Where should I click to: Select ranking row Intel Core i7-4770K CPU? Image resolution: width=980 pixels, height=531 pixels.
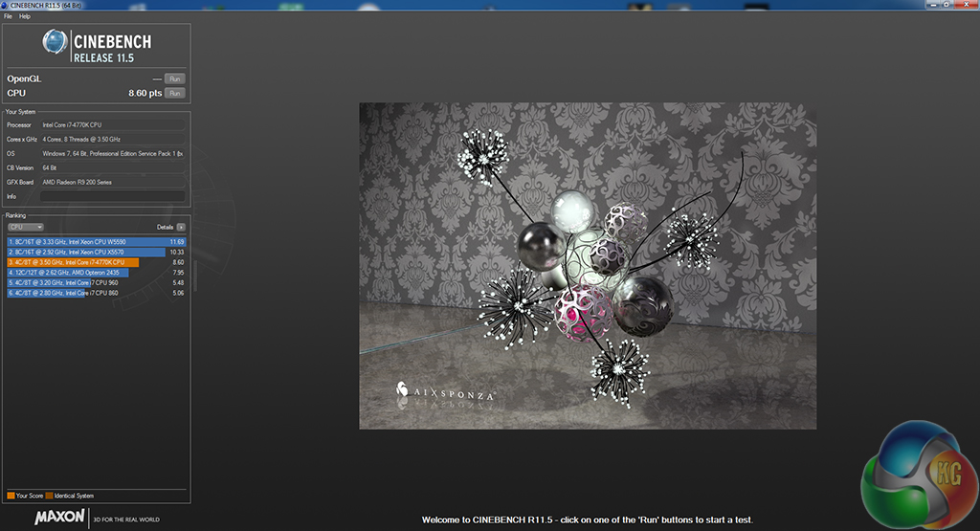(x=97, y=262)
